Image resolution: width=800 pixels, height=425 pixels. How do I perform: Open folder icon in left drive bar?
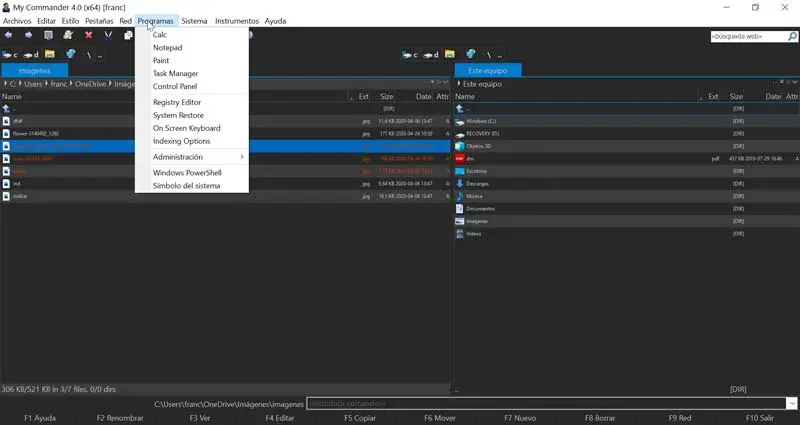point(49,54)
